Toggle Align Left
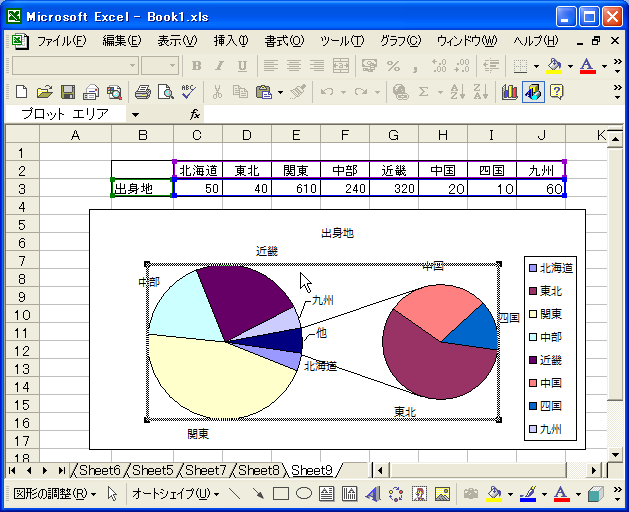Screen dimensions: 629x512 point(271,65)
